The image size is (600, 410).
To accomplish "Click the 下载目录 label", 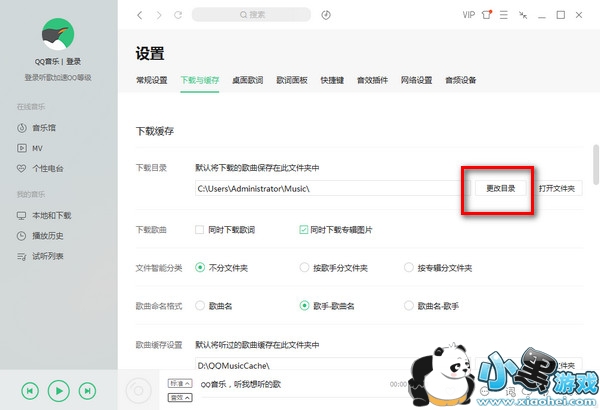I will pos(151,168).
